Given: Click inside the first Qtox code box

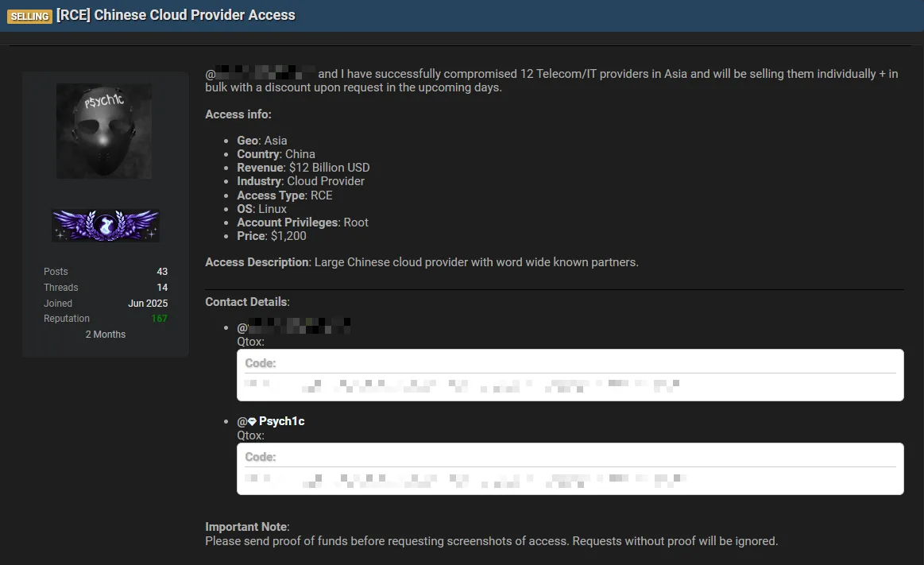Looking at the screenshot, I should click(x=570, y=386).
